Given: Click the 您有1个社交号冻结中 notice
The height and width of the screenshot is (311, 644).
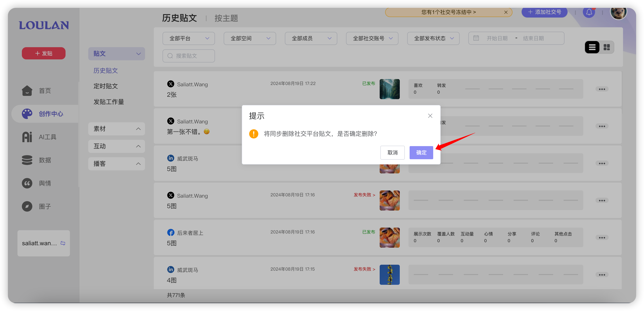Looking at the screenshot, I should (x=448, y=12).
